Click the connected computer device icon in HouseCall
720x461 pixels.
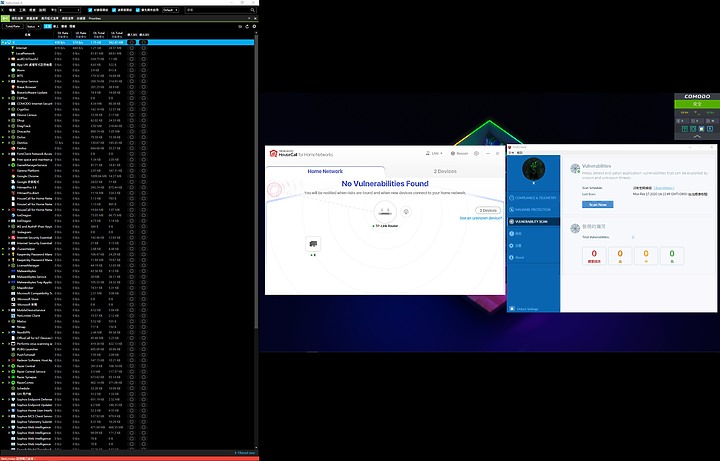click(313, 244)
